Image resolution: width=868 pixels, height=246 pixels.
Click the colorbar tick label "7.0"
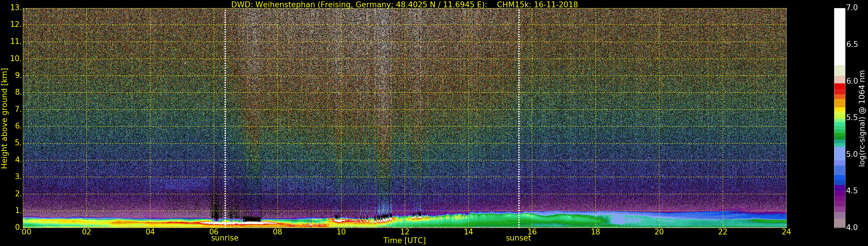pos(852,8)
